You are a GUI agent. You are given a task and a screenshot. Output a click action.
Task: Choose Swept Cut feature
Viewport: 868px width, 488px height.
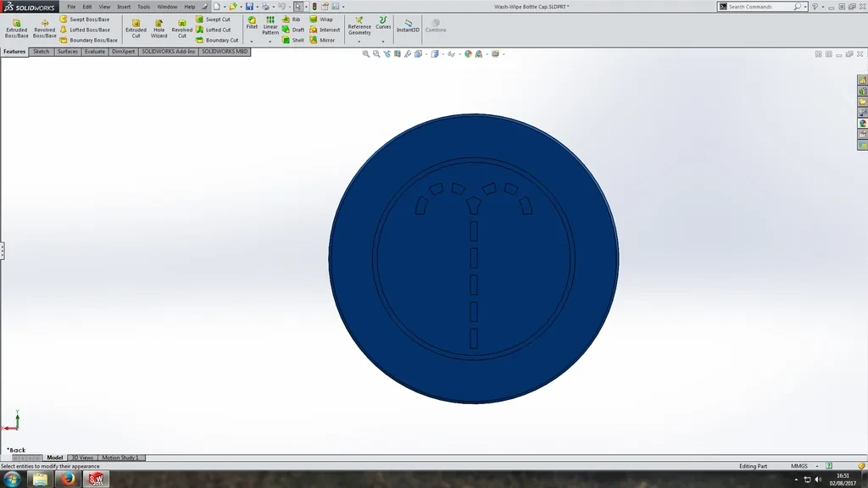coord(213,19)
